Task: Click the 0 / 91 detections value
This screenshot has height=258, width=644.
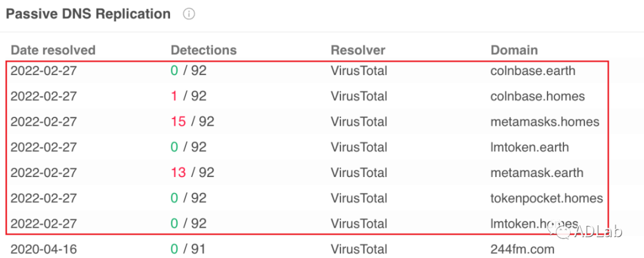Action: point(188,249)
